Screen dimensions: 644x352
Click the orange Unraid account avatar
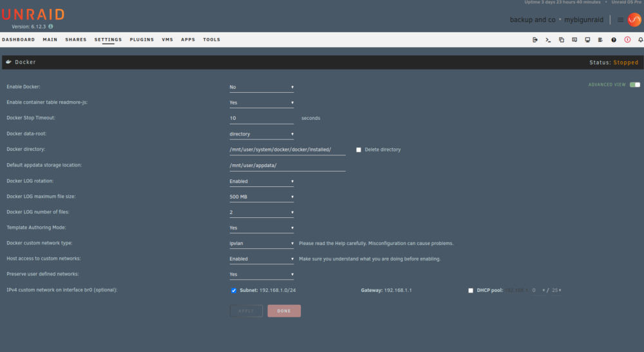(x=634, y=20)
